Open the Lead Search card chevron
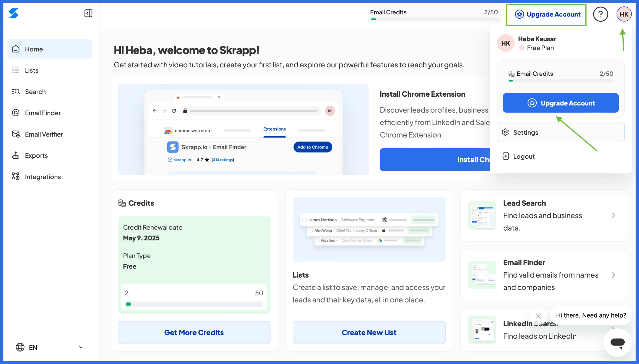639x364 pixels. coord(613,216)
